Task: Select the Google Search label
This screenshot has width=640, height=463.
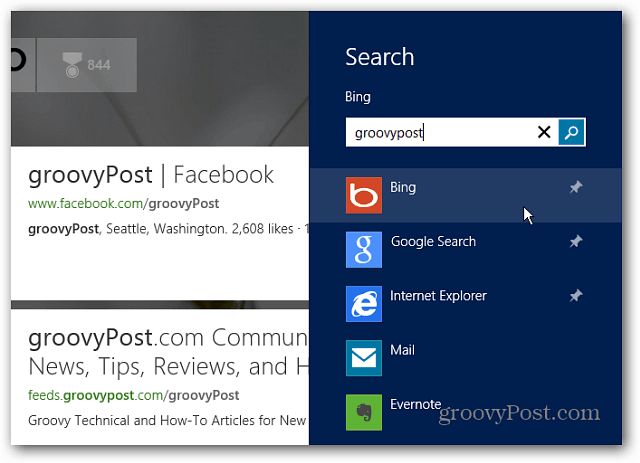Action: 433,241
